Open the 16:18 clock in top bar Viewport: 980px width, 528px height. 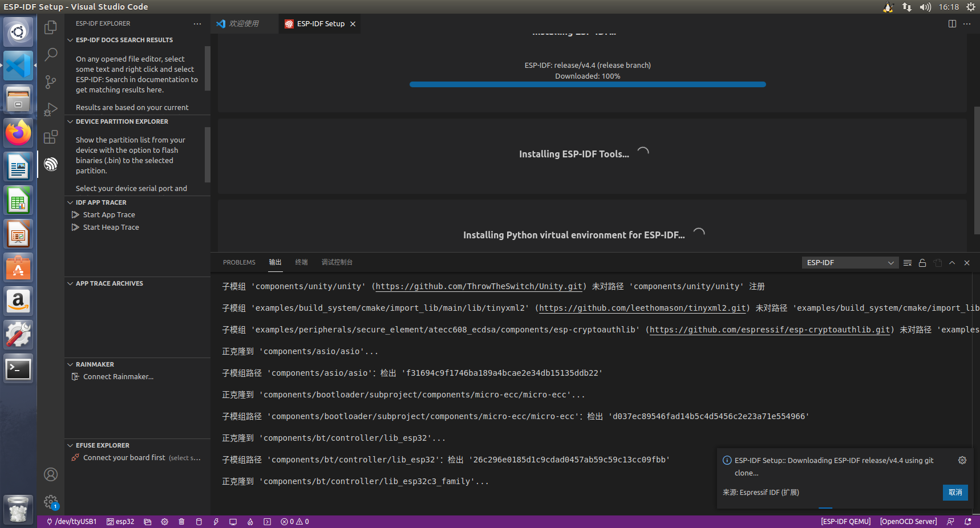949,7
